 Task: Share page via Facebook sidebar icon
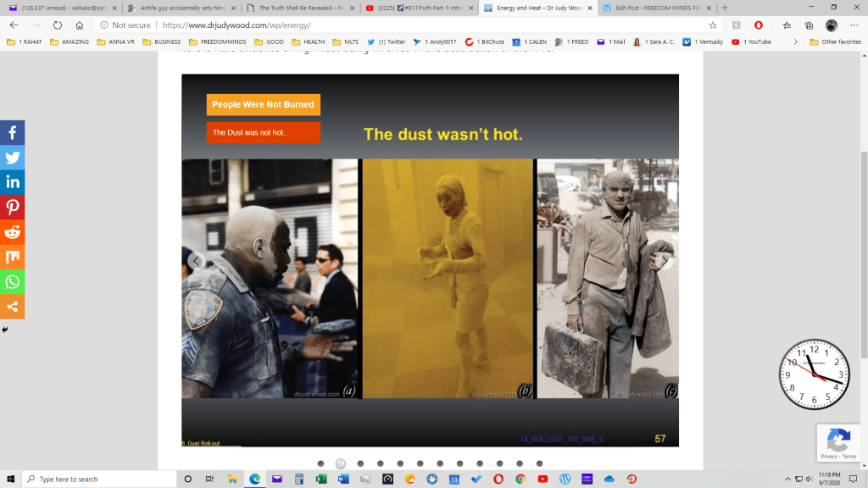13,133
